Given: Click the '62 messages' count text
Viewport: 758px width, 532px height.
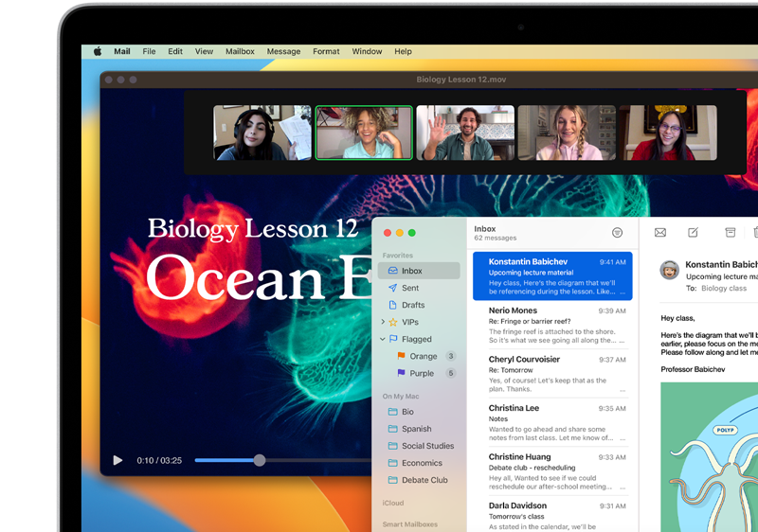Looking at the screenshot, I should pyautogui.click(x=495, y=238).
